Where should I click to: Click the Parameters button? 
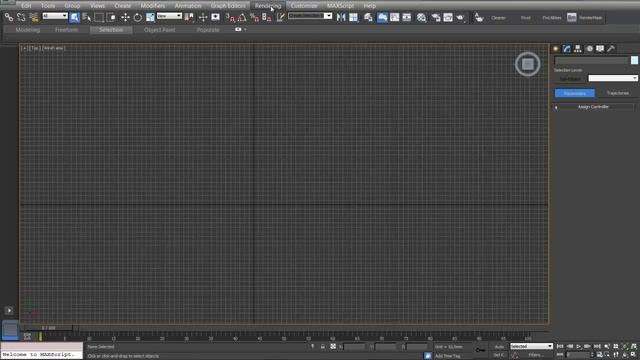coord(574,93)
